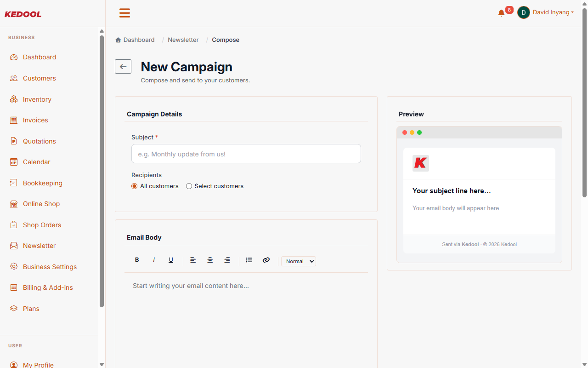Click the Online Shop storefront icon
The image size is (588, 368).
[x=14, y=204]
